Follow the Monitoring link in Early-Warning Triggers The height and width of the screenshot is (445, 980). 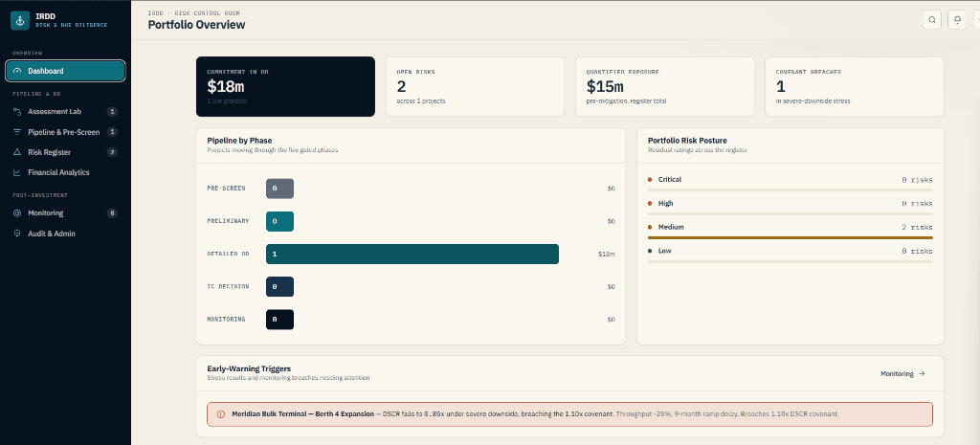(x=903, y=374)
